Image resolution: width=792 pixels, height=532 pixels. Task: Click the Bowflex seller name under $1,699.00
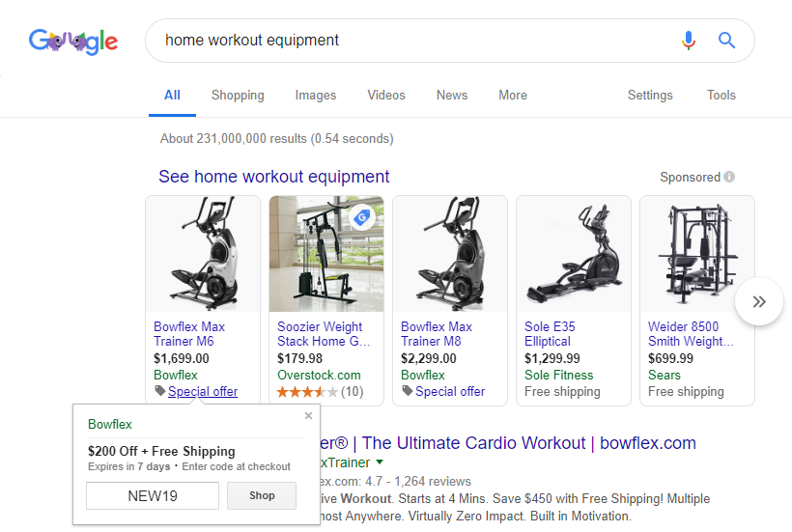click(x=175, y=375)
